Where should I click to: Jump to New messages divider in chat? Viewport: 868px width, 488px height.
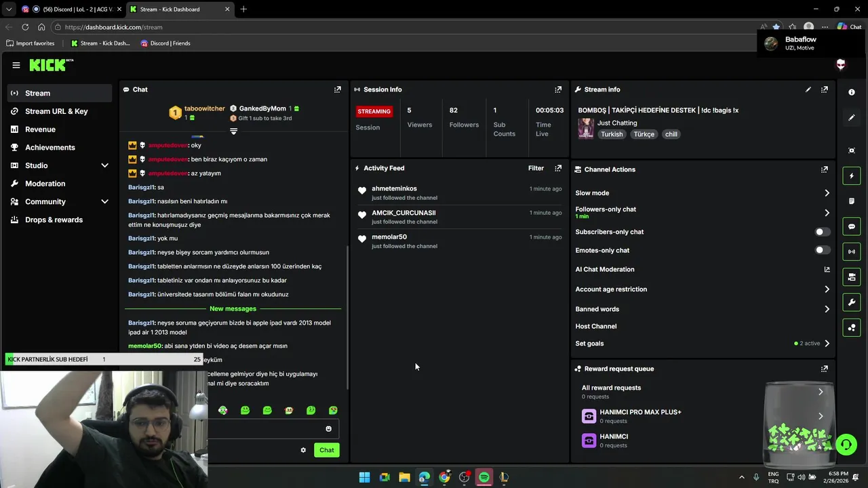point(233,308)
